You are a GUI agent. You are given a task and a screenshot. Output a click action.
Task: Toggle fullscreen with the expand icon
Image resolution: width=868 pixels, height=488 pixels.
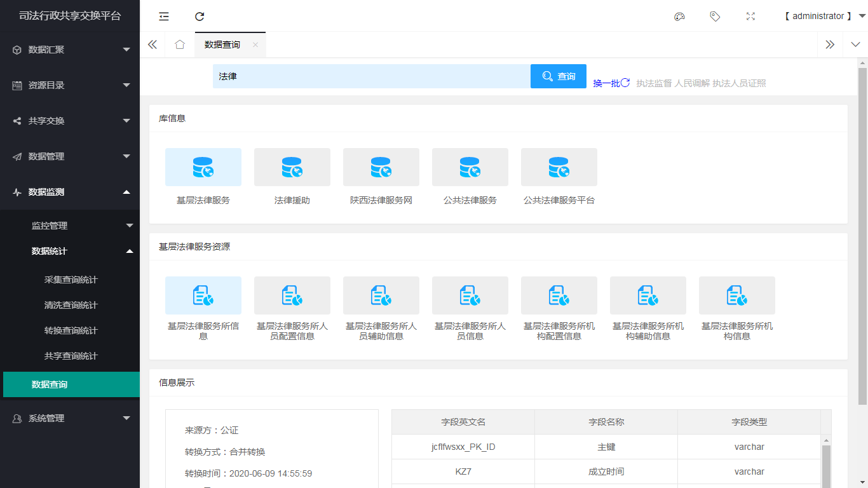click(x=750, y=17)
